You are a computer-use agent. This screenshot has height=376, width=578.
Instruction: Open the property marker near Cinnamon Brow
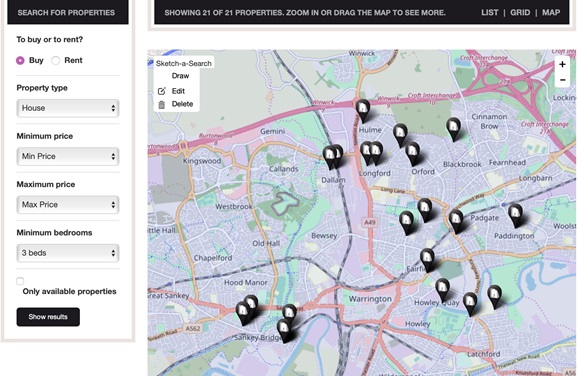click(453, 129)
